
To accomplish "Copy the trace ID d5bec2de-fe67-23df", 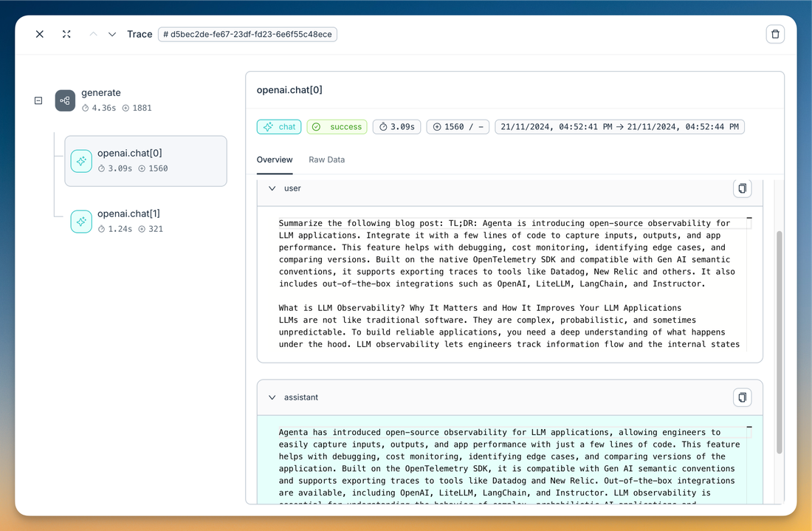I will [247, 34].
